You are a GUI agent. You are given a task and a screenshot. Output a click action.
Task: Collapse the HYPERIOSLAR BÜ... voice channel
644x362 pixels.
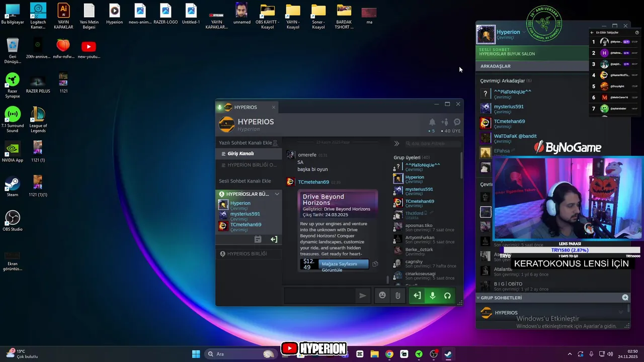tap(277, 194)
